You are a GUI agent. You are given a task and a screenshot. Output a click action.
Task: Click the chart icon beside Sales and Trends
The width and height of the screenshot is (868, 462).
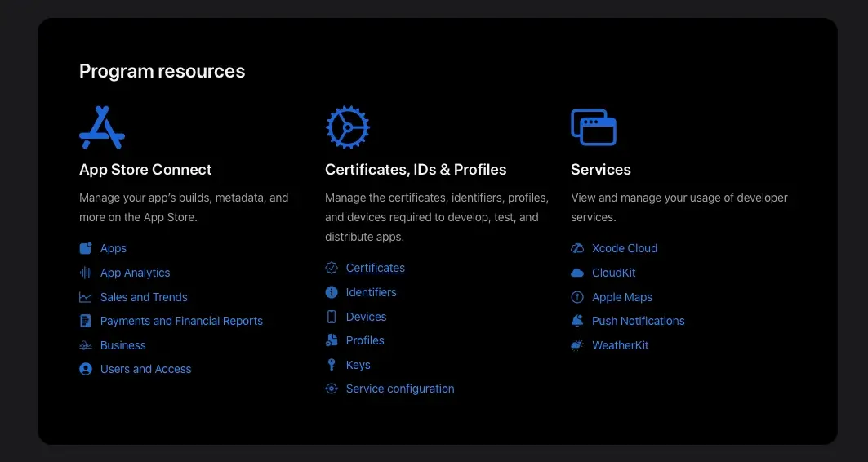coord(85,297)
